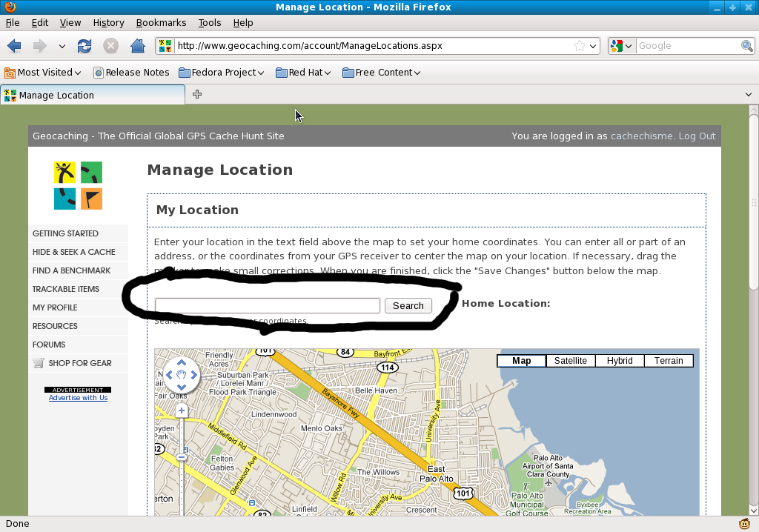Open the Google search engine selector dropdown
Image resolution: width=759 pixels, height=532 pixels.
(x=622, y=46)
